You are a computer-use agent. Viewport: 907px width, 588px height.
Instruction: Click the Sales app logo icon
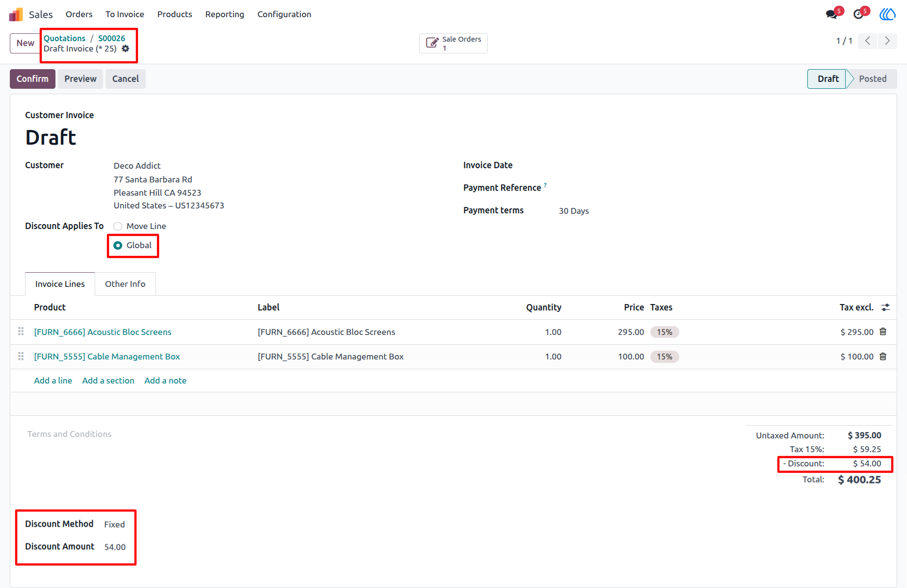pos(16,15)
